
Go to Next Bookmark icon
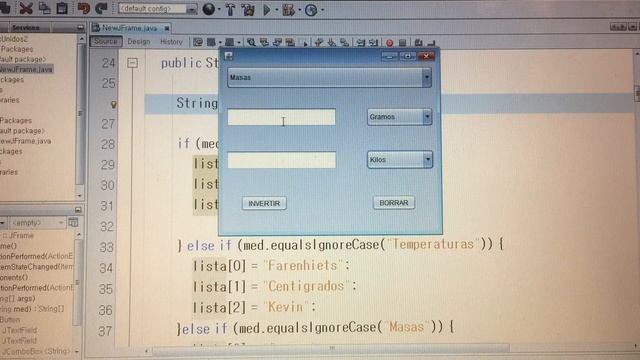(x=331, y=42)
